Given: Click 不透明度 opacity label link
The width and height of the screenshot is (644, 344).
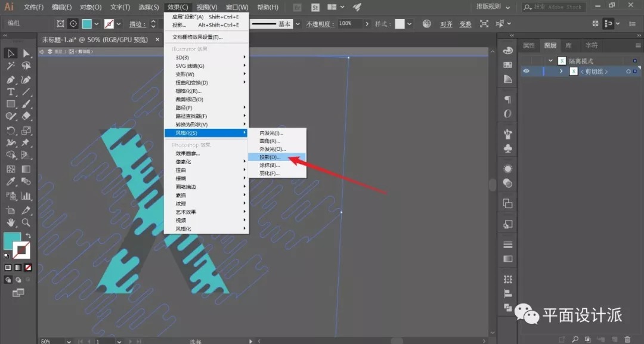Looking at the screenshot, I should point(320,24).
